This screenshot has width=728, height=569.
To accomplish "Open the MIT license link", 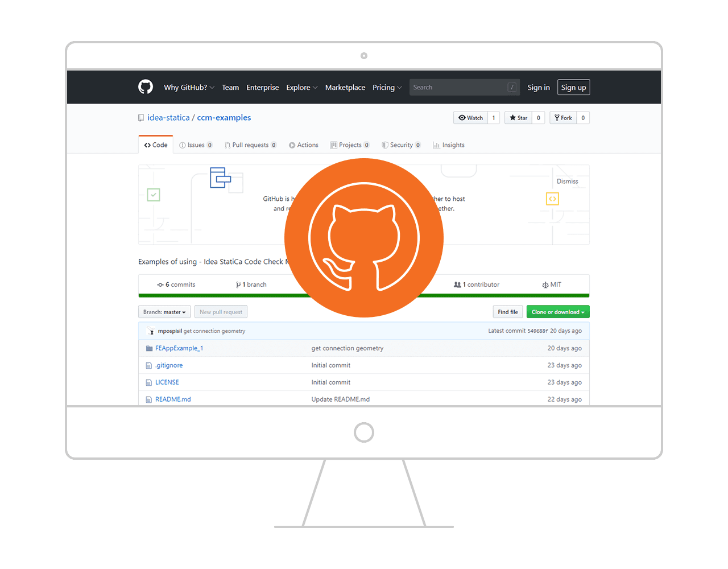I will pos(552,284).
